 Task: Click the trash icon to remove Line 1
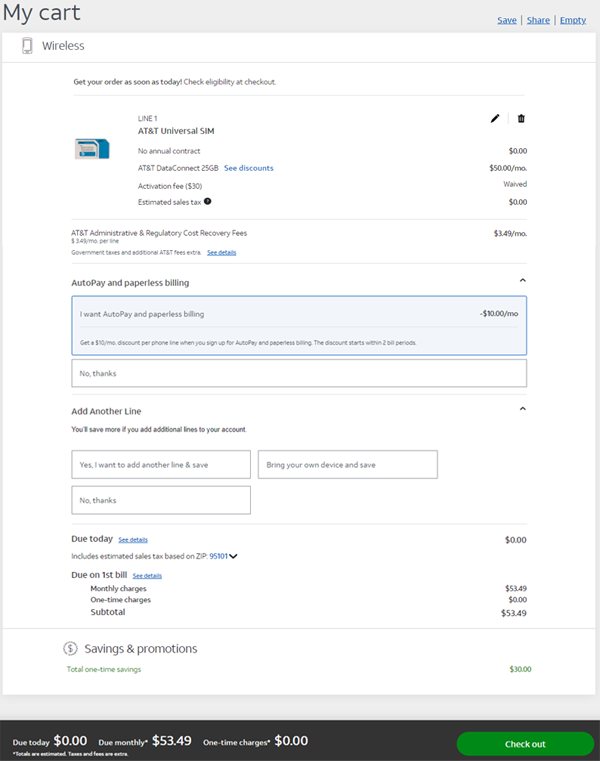(x=521, y=118)
